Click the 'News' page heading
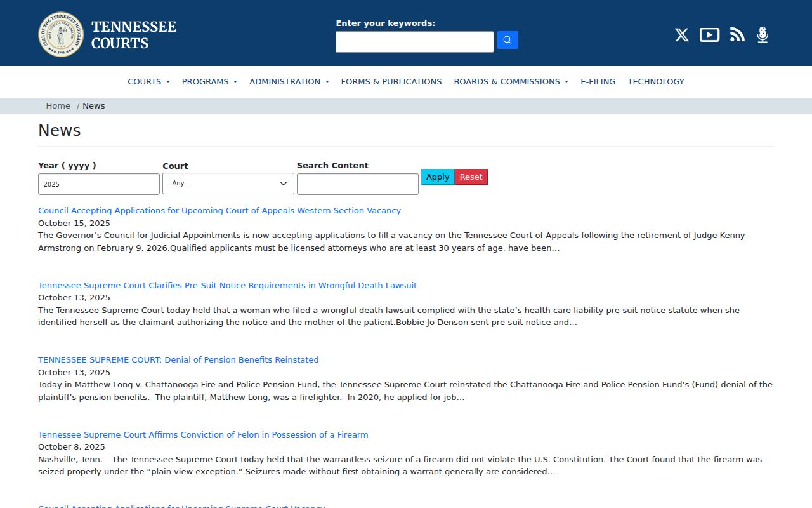 pyautogui.click(x=60, y=130)
